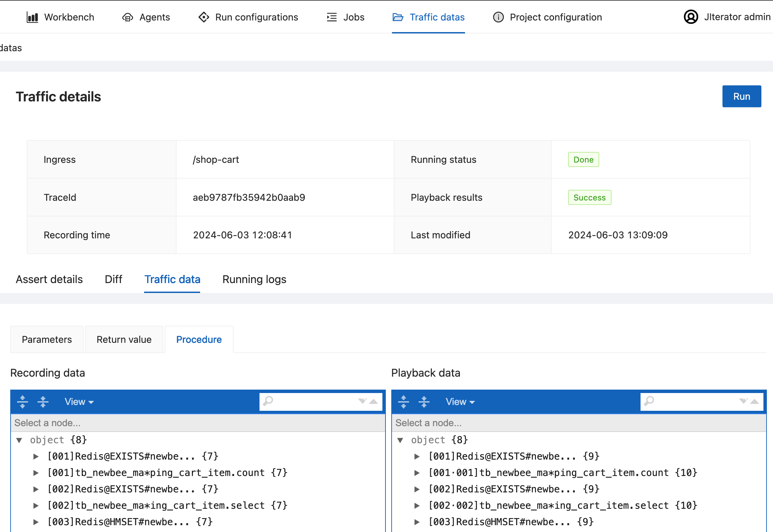The image size is (773, 532).
Task: Expand all fields in Recording data
Action: [23, 402]
